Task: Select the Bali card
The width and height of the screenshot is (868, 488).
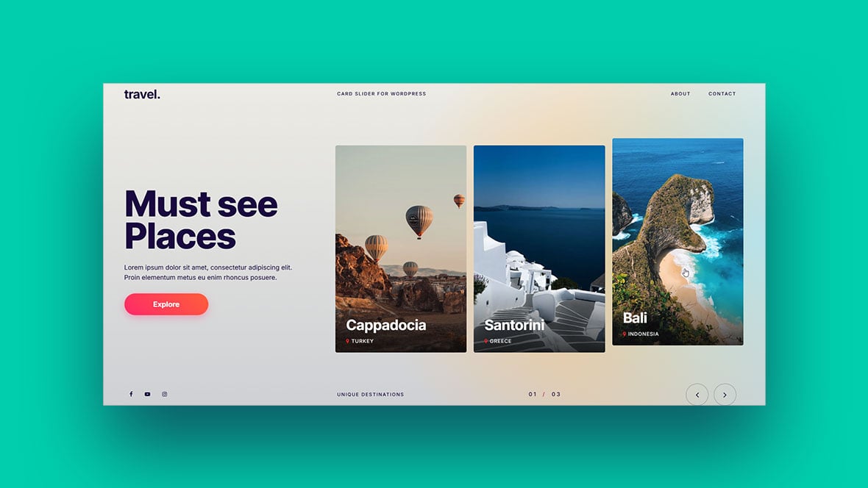Action: tap(677, 242)
